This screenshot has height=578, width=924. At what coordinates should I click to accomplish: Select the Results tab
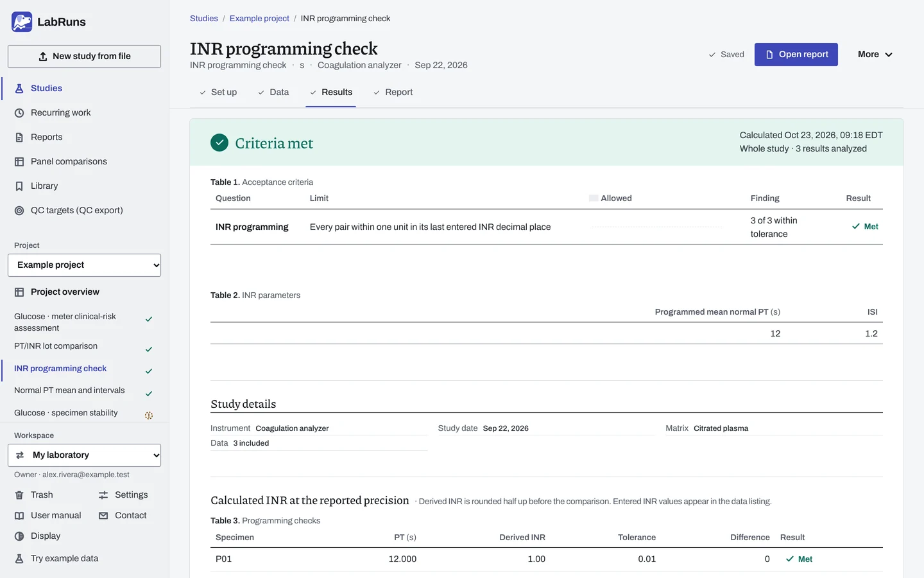coord(331,92)
